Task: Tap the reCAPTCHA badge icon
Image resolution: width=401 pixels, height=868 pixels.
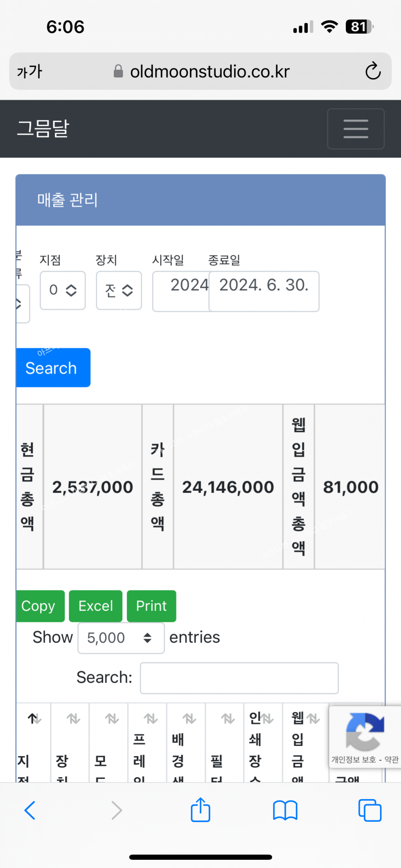Action: pos(365,731)
